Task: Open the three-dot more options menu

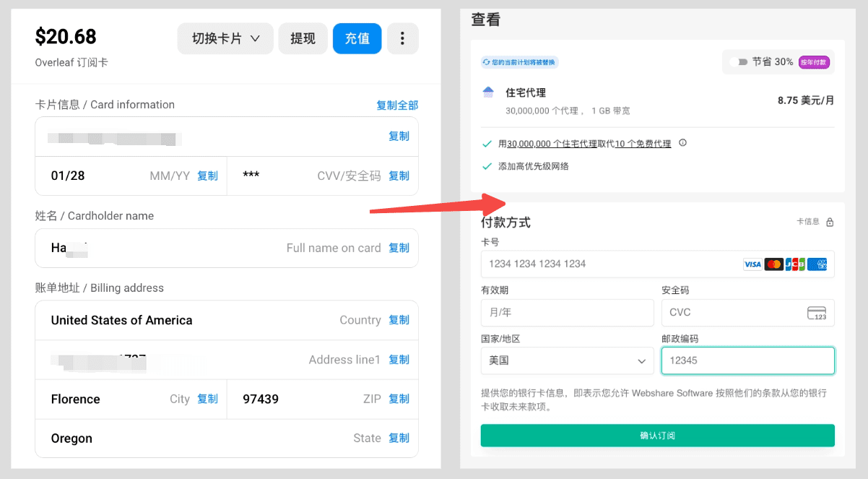Action: click(403, 38)
